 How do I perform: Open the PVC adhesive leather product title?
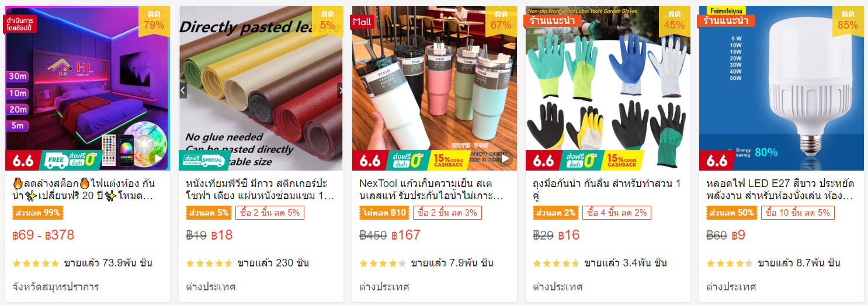[261, 189]
